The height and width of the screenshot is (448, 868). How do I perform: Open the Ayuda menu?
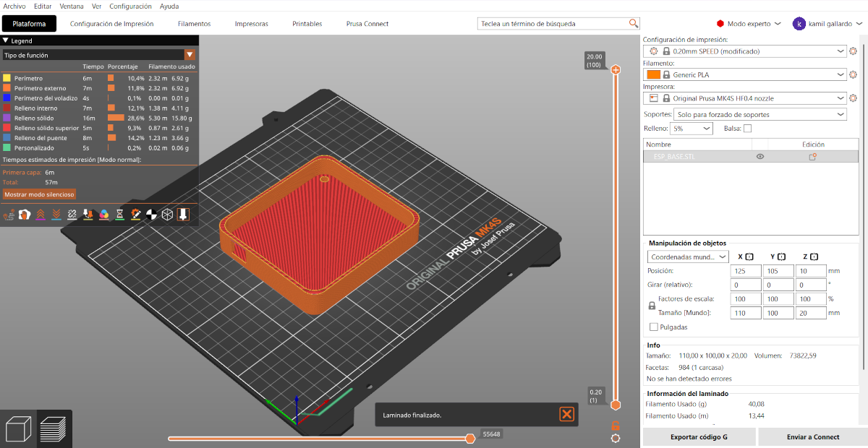[x=169, y=6]
